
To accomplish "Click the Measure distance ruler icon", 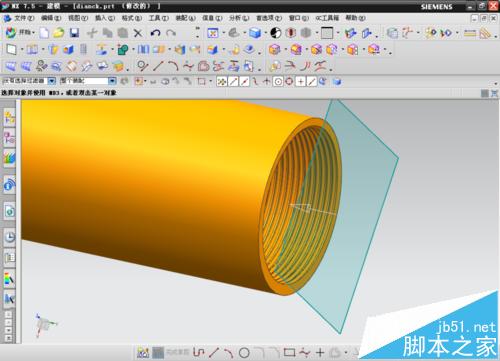I will coord(470,33).
